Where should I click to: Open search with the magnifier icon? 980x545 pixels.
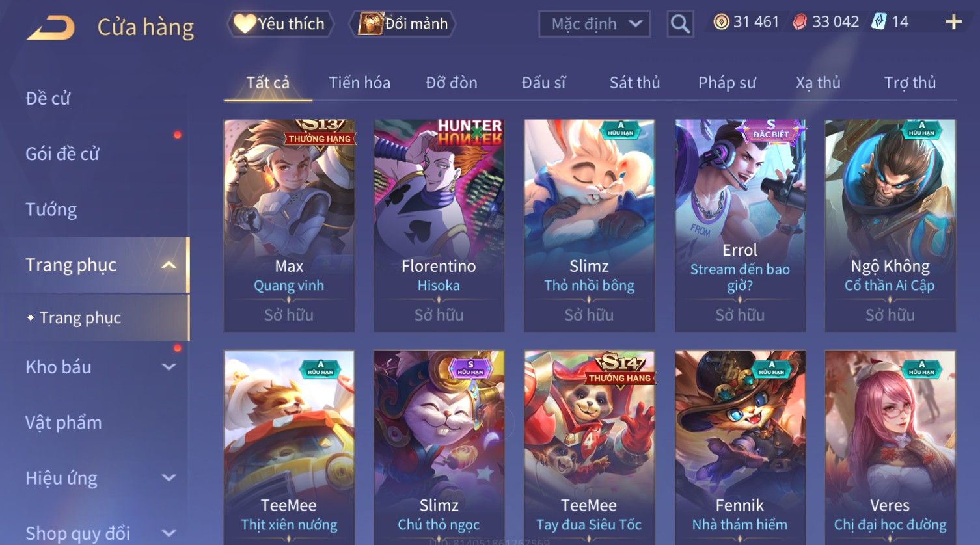[680, 24]
